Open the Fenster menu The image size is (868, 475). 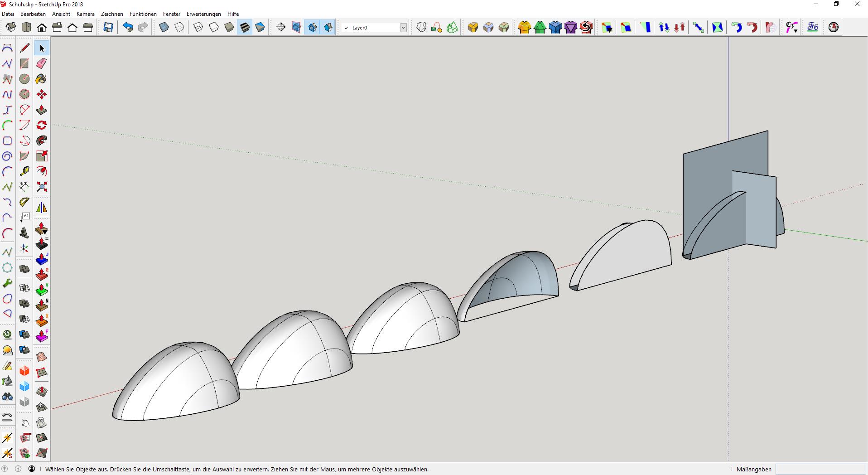[171, 14]
